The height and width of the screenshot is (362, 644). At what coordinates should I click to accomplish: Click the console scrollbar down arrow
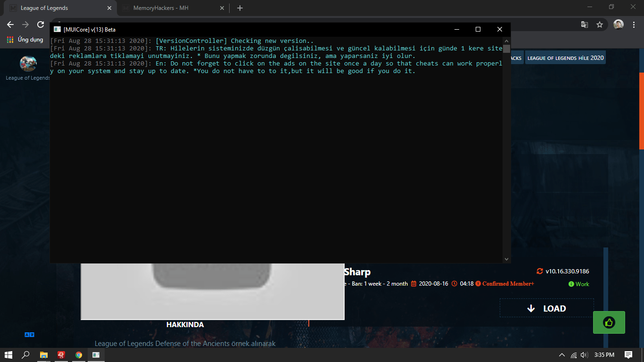pyautogui.click(x=506, y=259)
